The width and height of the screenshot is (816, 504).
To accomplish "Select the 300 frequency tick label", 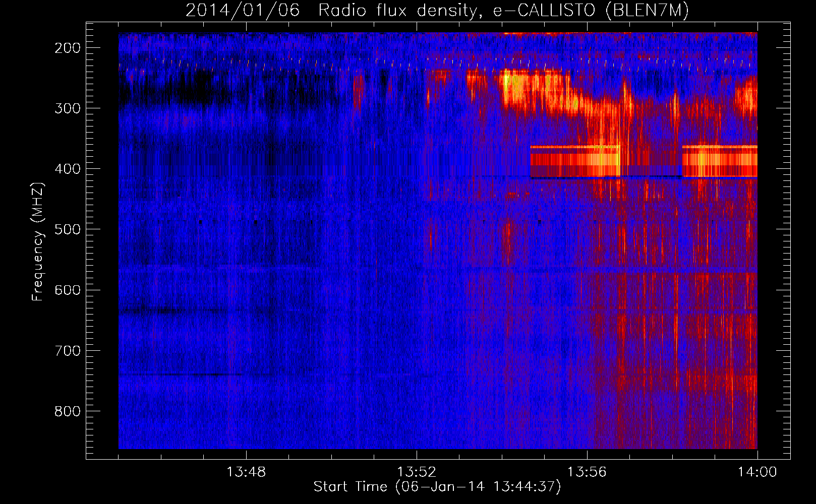I will (68, 108).
